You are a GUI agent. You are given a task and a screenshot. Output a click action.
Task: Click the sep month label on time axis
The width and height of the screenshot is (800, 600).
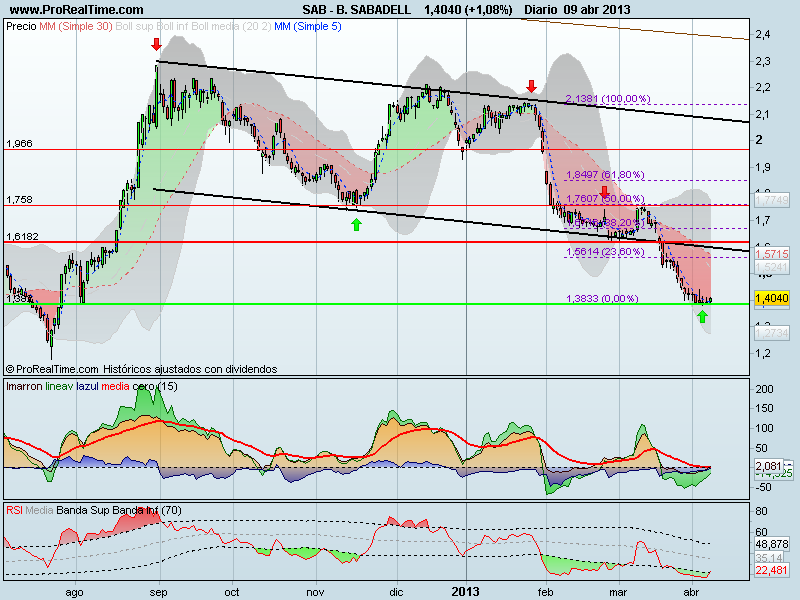159,592
